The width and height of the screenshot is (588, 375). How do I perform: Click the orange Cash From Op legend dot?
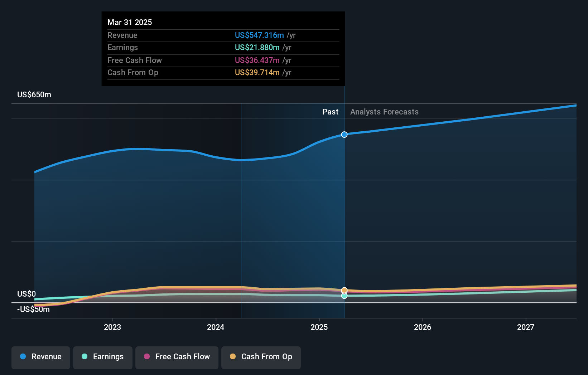[233, 356]
